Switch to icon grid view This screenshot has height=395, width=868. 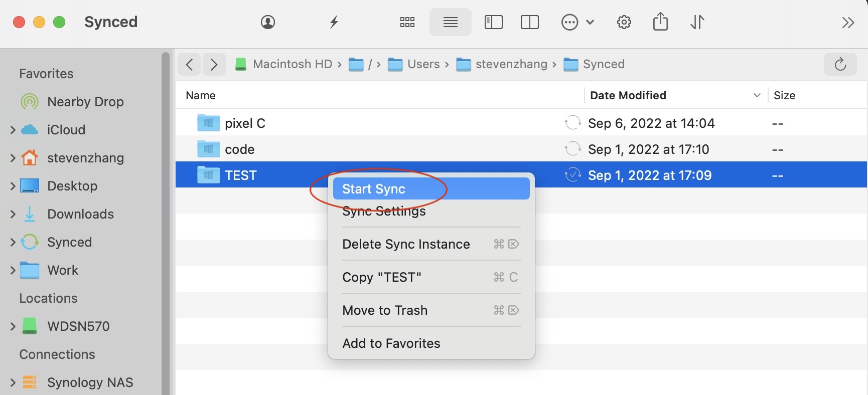tap(407, 22)
